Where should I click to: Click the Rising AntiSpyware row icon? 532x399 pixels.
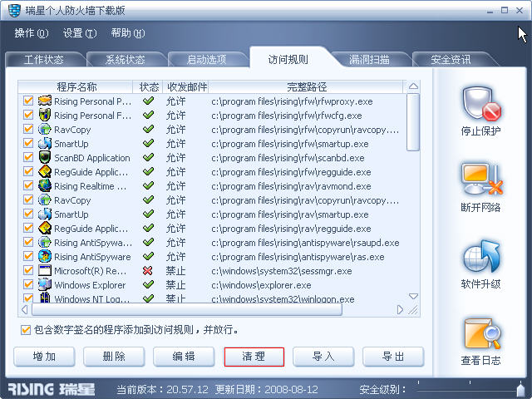pos(45,256)
